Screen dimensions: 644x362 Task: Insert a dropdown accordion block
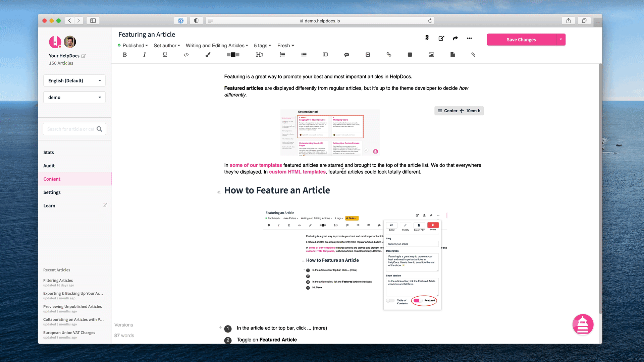[368, 55]
